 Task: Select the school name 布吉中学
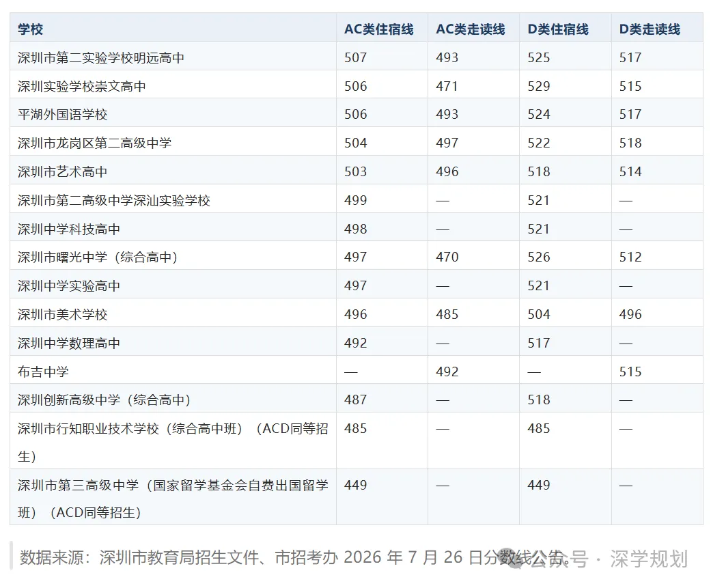coord(43,372)
